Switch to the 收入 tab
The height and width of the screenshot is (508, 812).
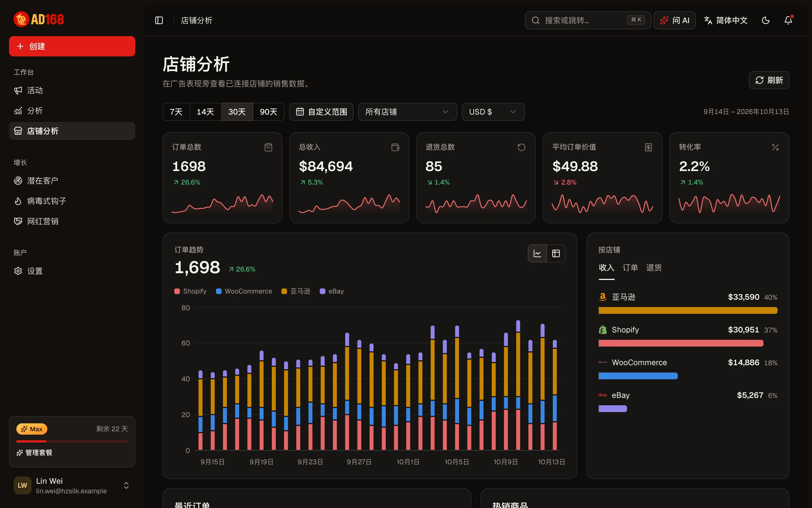[x=607, y=268]
